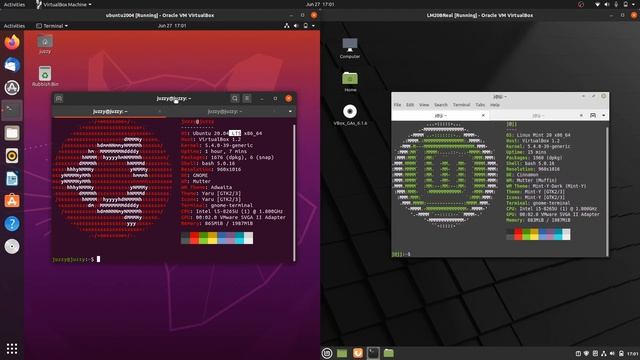Focus the Terminal icon in the Ubuntu dock
This screenshot has height=360, width=640.
pos(12,110)
